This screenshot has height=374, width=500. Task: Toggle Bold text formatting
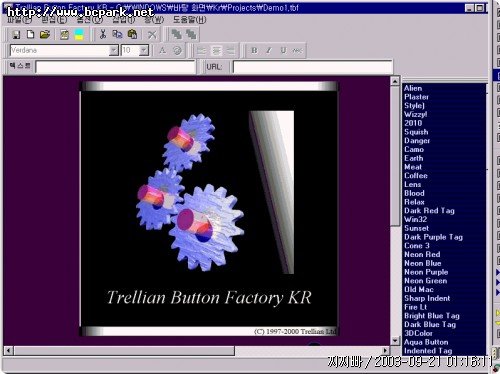(x=254, y=50)
